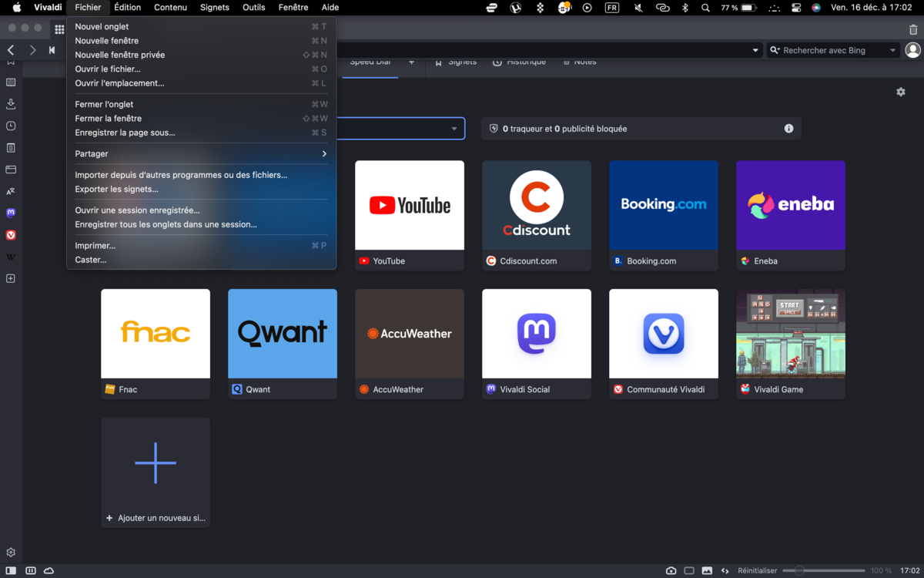Open the History clock panel in sidebar

point(11,126)
